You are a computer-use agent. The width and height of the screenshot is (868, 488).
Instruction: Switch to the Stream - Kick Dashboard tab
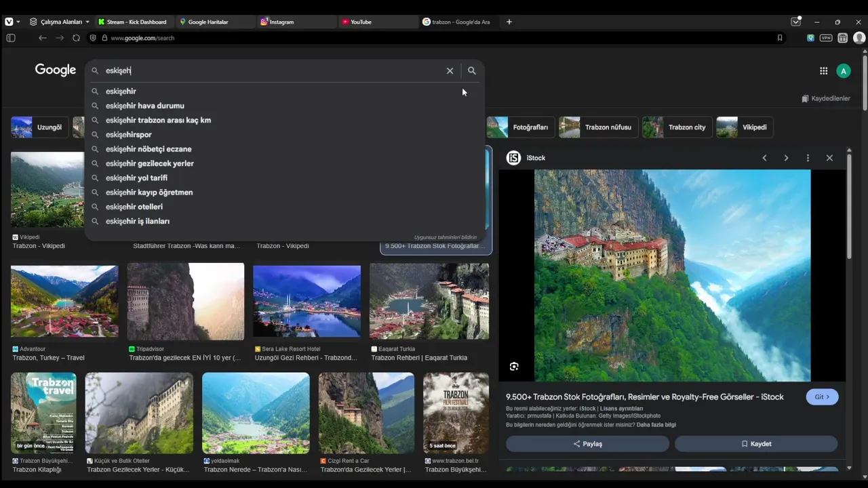coord(134,22)
